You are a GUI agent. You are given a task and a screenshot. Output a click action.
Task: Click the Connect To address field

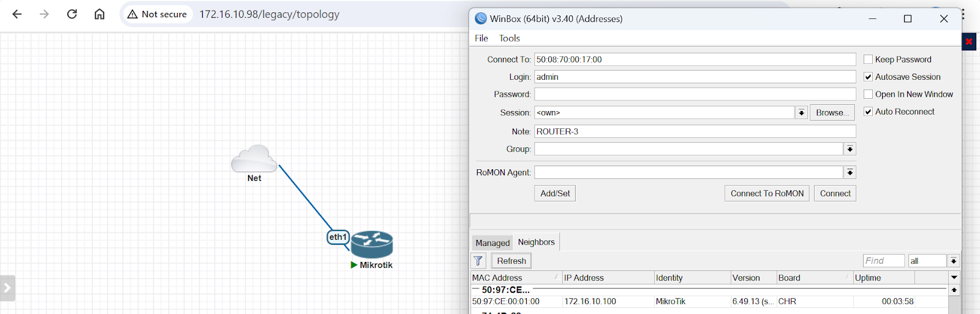pyautogui.click(x=695, y=59)
